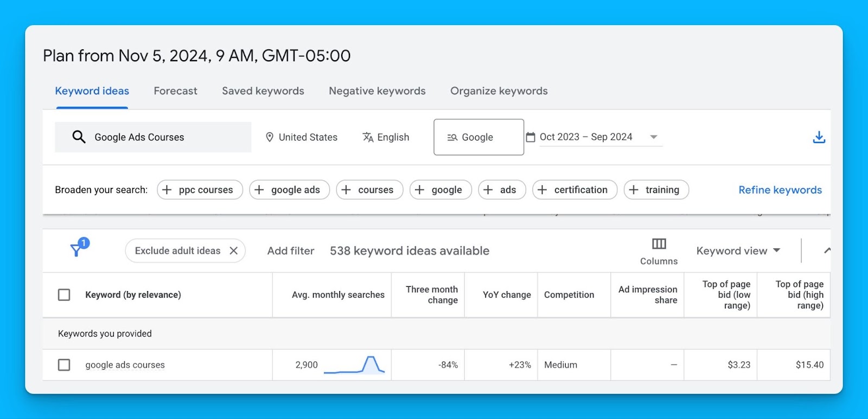Click the -84% three month change value
Image resolution: width=868 pixels, height=419 pixels.
point(448,365)
